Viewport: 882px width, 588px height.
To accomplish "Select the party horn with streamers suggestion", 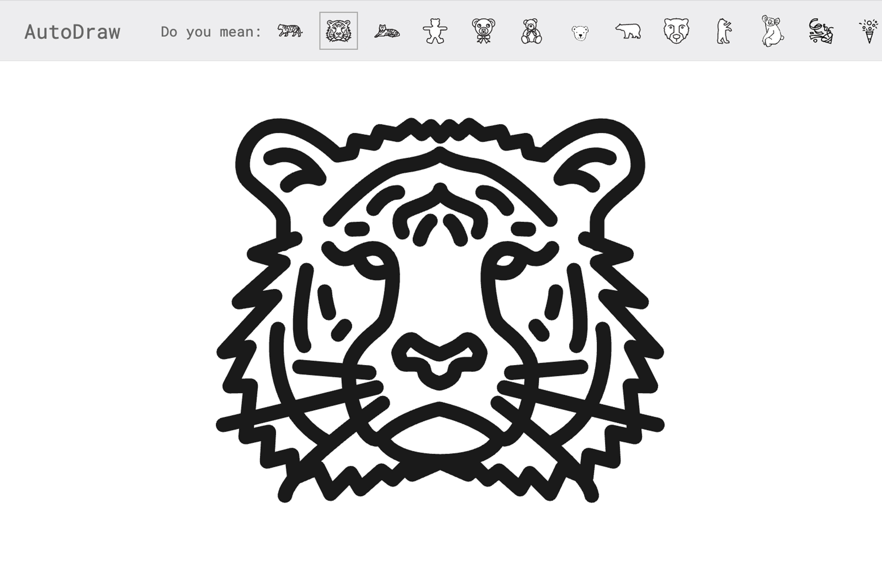I will pyautogui.click(x=821, y=32).
